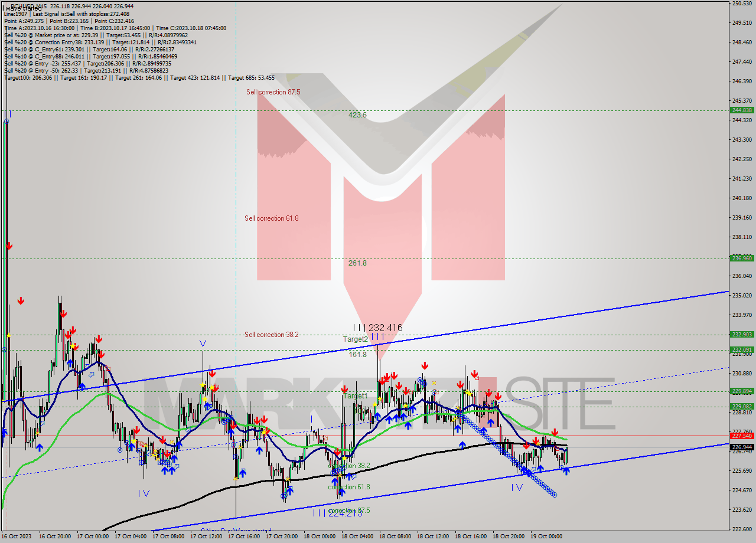Select the 250.530 price axis value

(x=741, y=4)
